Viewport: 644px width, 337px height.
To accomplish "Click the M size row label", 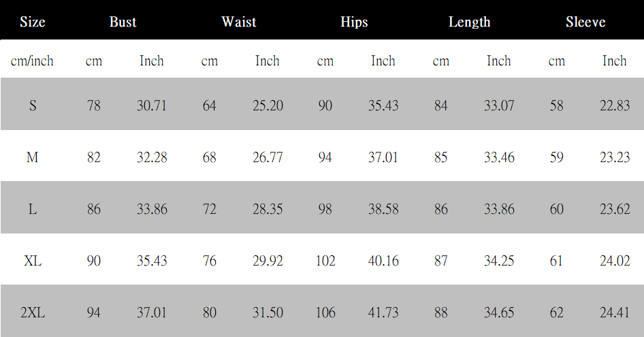I will tap(33, 157).
